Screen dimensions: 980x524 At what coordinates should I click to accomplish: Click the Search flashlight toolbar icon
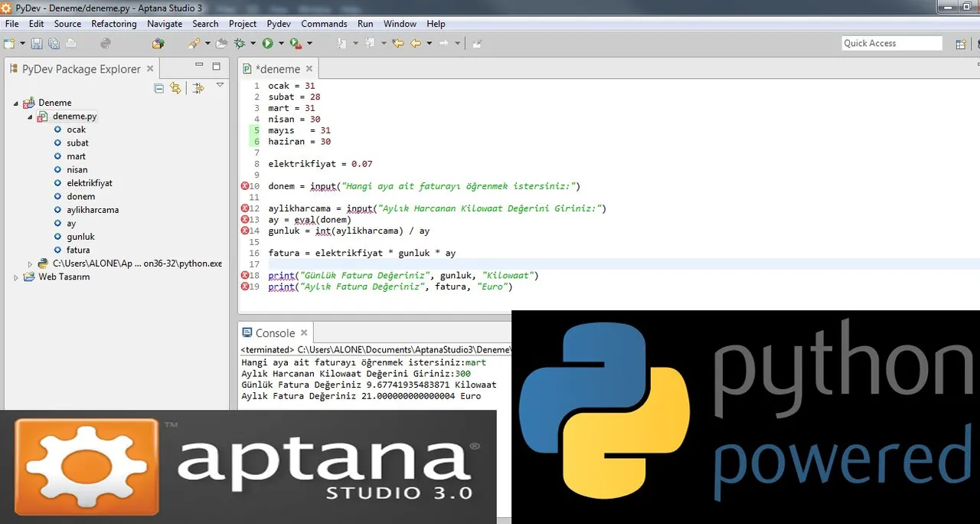tap(194, 44)
